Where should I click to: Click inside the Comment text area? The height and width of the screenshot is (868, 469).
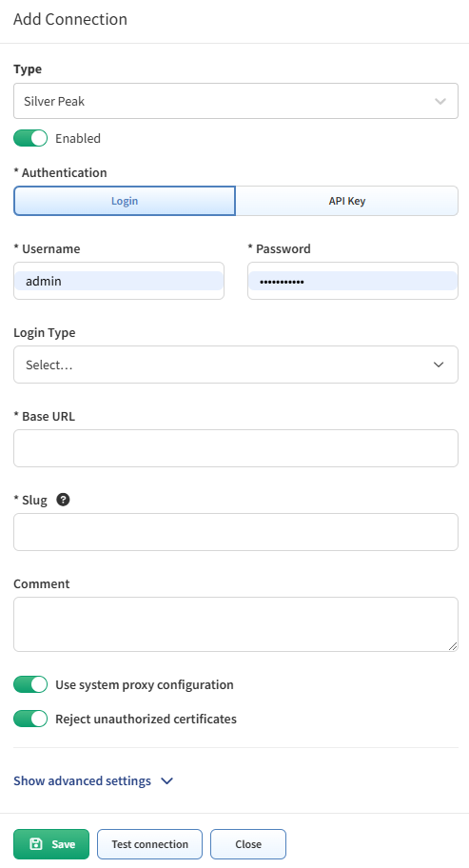click(x=236, y=624)
